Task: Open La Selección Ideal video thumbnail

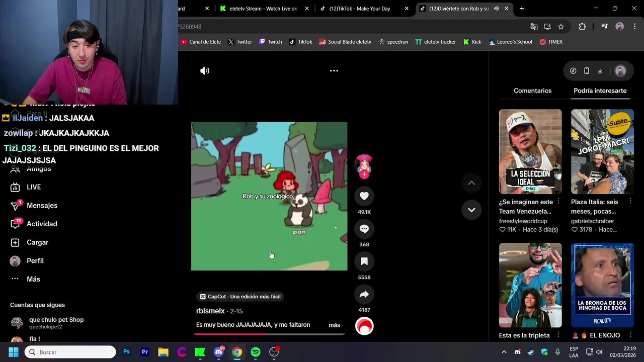Action: 530,151
